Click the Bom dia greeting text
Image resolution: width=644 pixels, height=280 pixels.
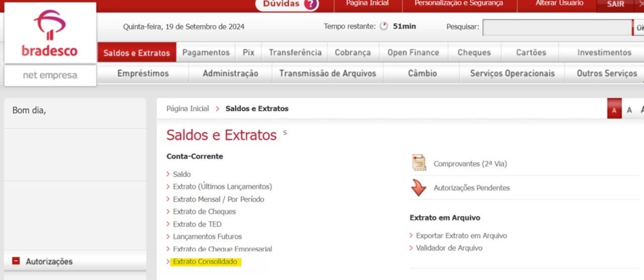tap(29, 110)
